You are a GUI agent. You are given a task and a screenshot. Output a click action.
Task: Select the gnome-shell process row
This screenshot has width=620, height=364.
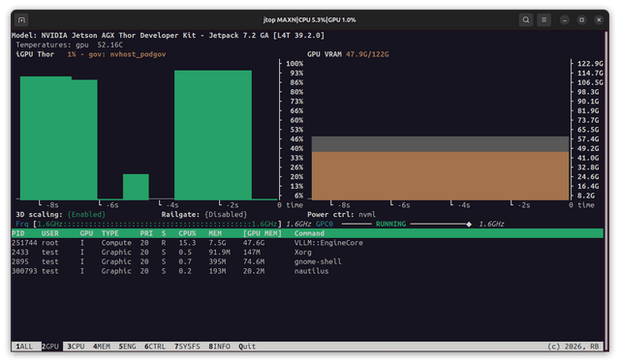tap(307, 262)
